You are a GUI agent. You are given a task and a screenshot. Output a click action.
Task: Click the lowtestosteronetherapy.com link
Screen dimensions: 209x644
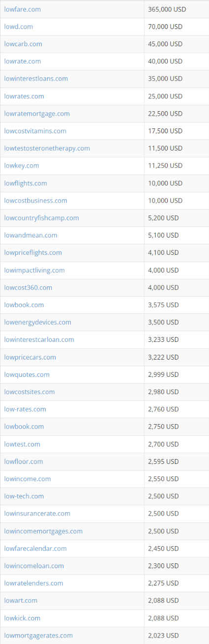[x=47, y=148]
